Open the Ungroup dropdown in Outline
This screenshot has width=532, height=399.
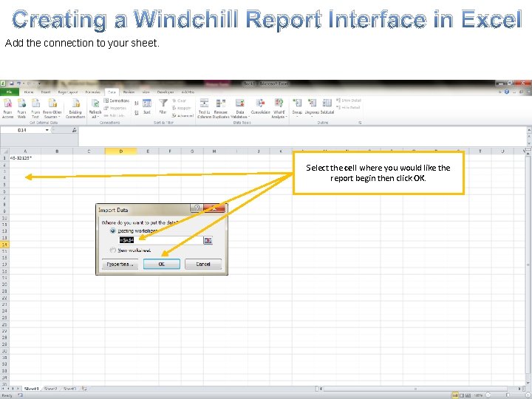[x=312, y=108]
